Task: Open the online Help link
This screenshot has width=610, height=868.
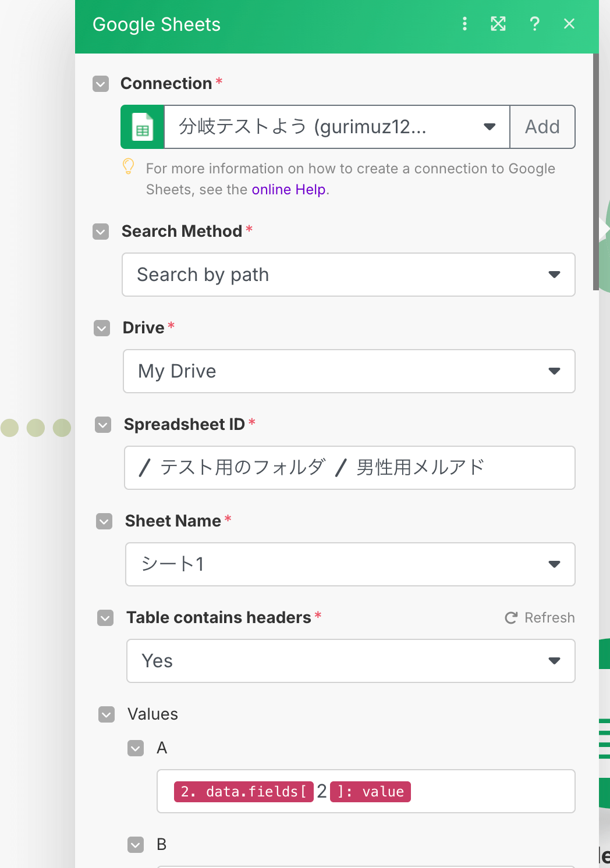Action: coord(289,190)
